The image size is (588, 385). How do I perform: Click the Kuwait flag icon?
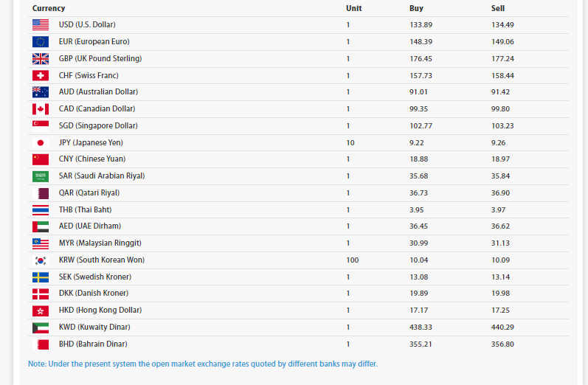(x=41, y=327)
